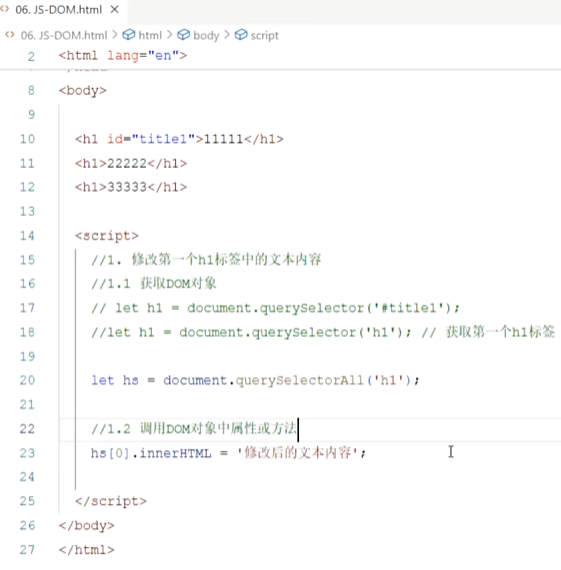Click the sticky html lang="en" line
The height and width of the screenshot is (570, 561).
click(123, 56)
